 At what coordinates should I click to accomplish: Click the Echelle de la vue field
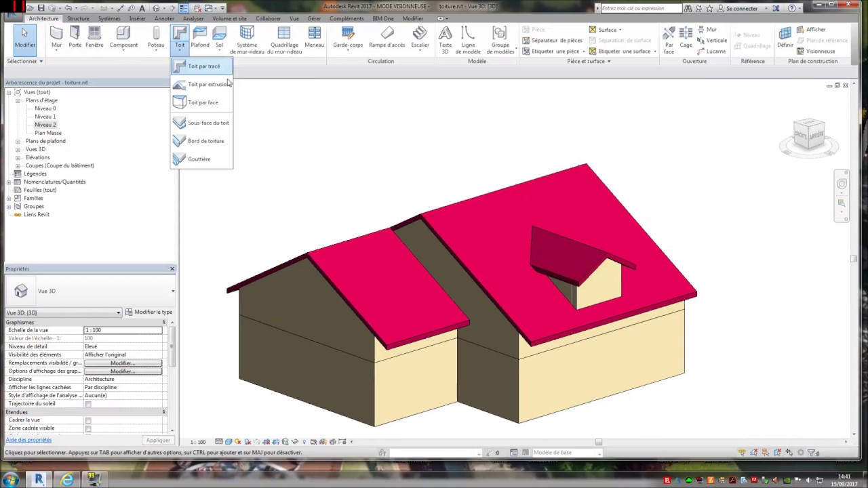click(123, 330)
